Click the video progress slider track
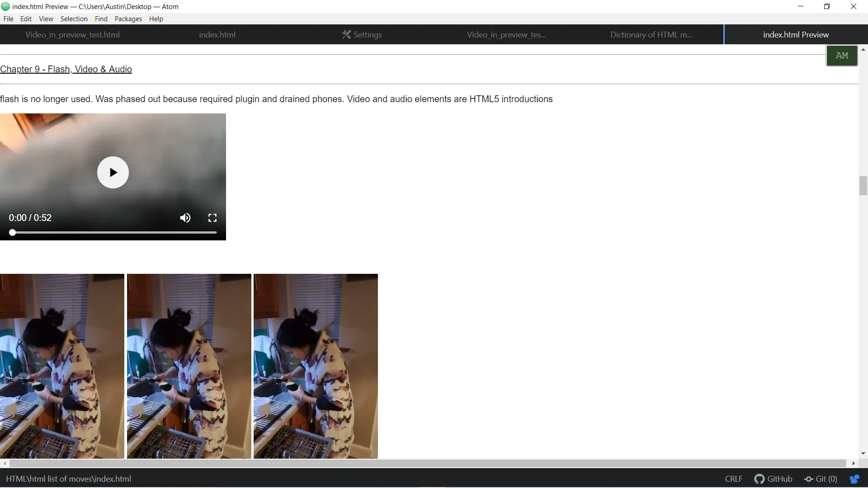 point(113,232)
